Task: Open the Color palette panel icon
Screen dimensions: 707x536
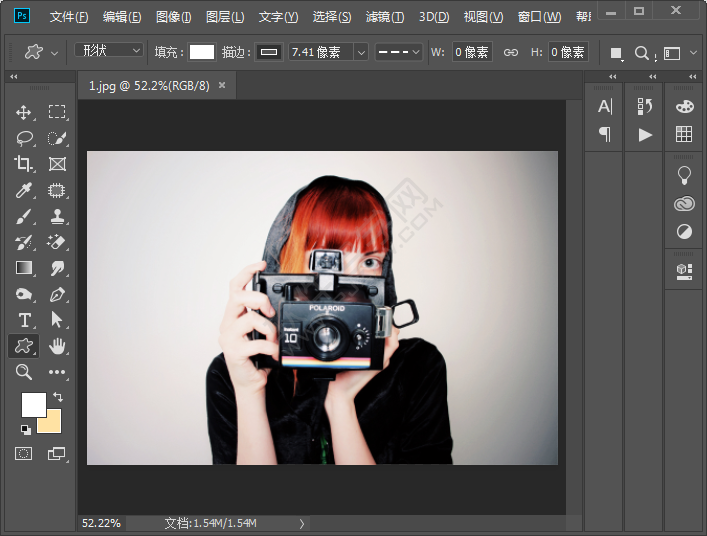Action: pyautogui.click(x=684, y=106)
